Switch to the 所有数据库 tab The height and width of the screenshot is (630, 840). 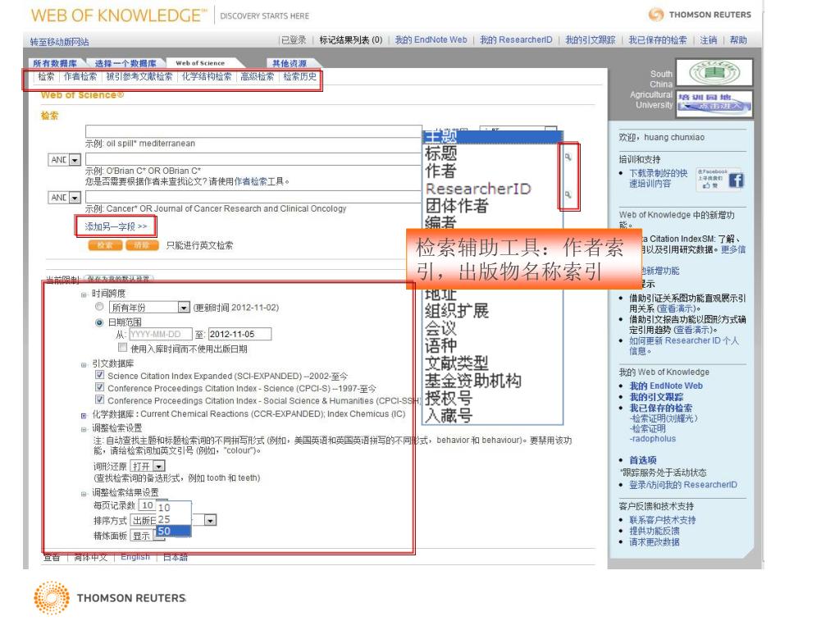tap(55, 63)
